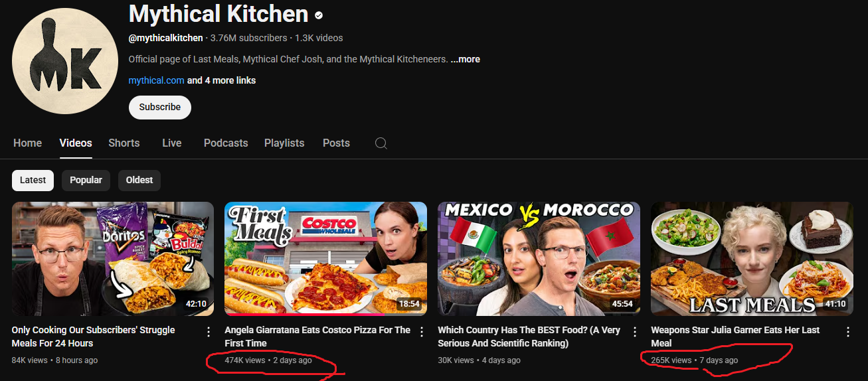The image size is (868, 381).
Task: Select the Videos tab
Action: click(76, 143)
